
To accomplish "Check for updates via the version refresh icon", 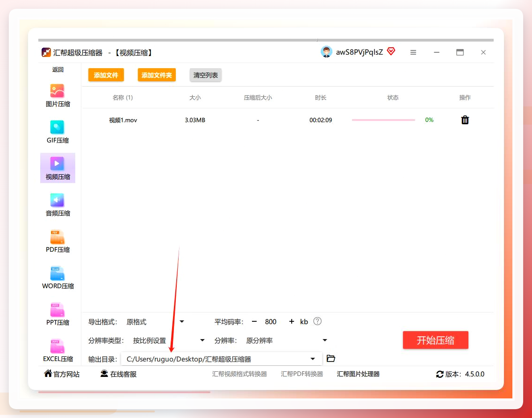I will 440,374.
